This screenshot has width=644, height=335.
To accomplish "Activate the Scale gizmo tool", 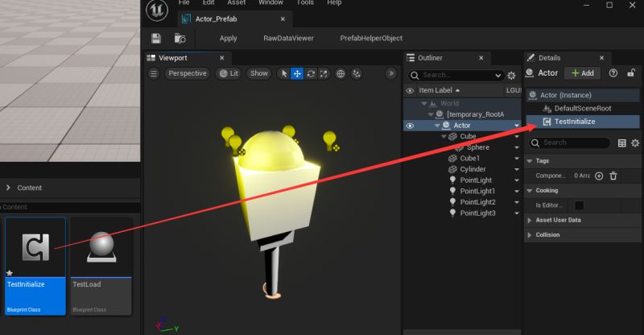I will [x=324, y=73].
